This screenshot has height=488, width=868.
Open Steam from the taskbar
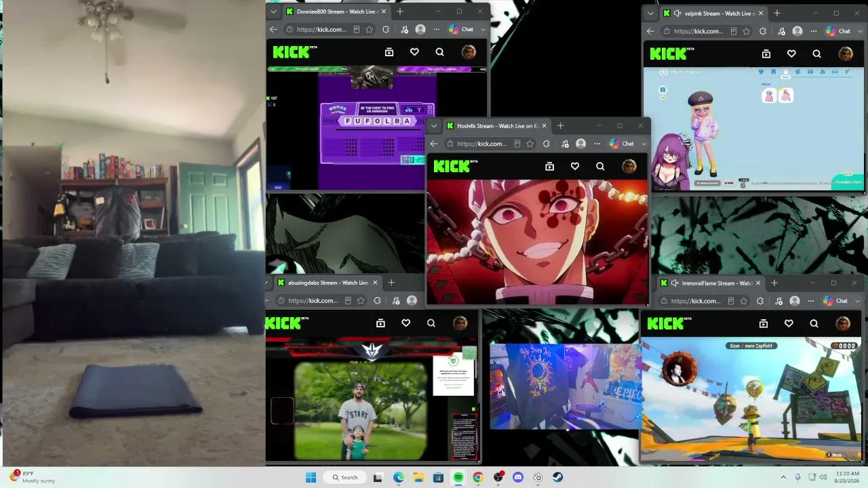[557, 477]
